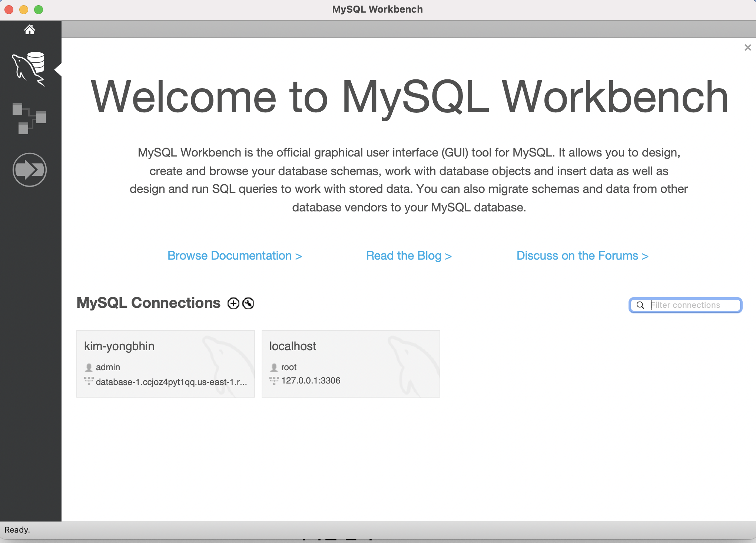Open the Read the Blog link
This screenshot has width=756, height=543.
click(x=408, y=256)
